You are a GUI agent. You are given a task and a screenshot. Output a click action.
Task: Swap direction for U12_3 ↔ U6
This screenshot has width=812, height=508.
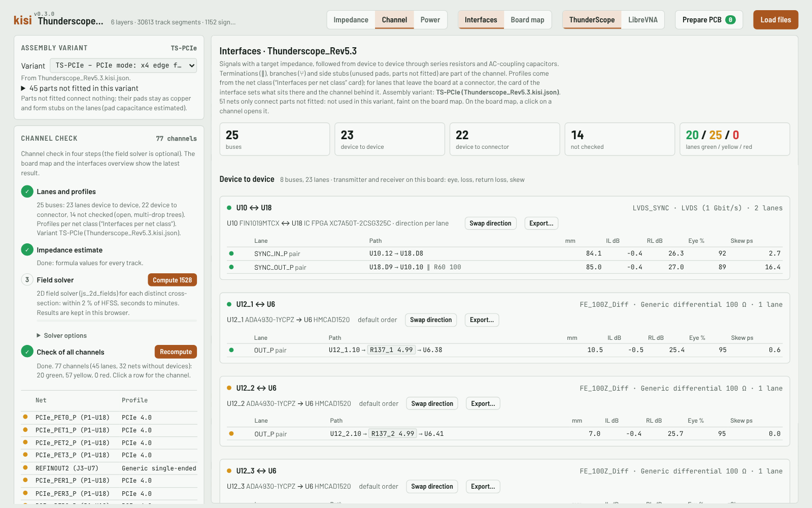pyautogui.click(x=432, y=487)
